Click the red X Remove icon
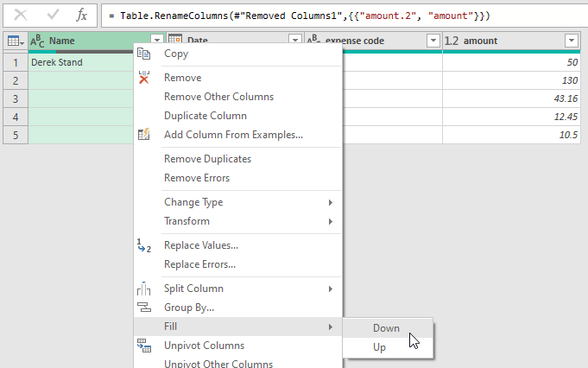Screen dimensions: 588x368 coord(144,77)
